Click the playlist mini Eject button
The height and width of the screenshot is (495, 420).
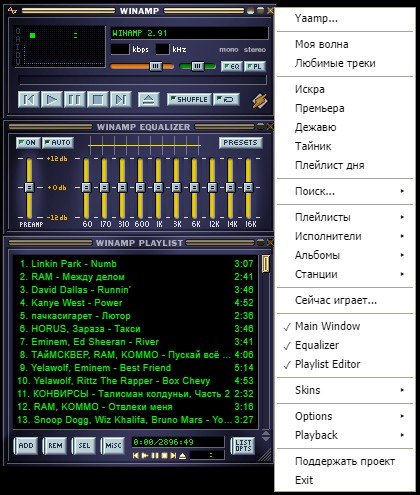tap(183, 455)
